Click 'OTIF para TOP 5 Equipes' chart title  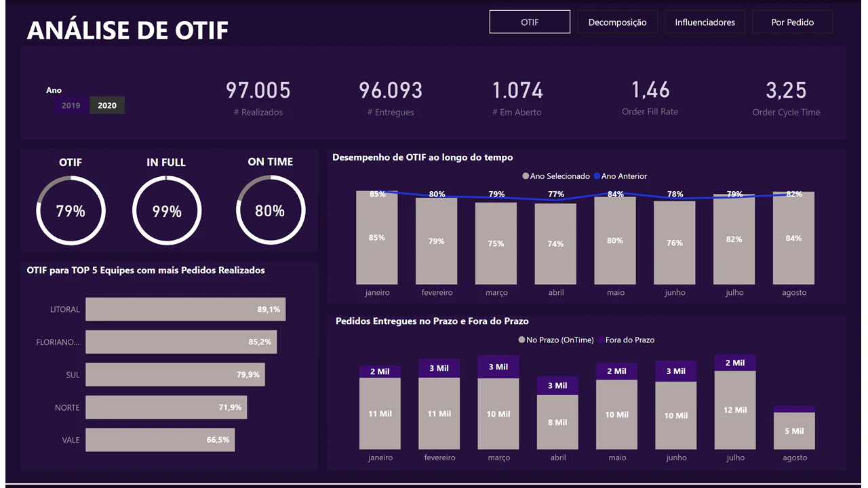click(x=146, y=270)
